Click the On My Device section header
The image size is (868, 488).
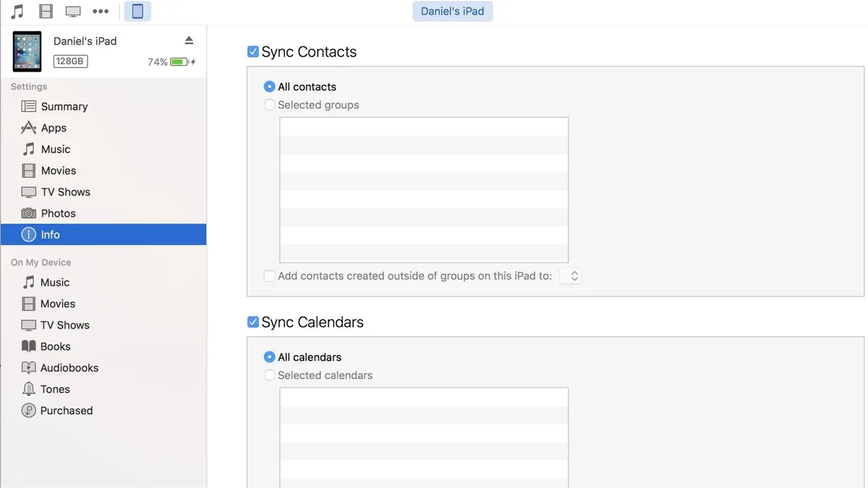pyautogui.click(x=41, y=262)
